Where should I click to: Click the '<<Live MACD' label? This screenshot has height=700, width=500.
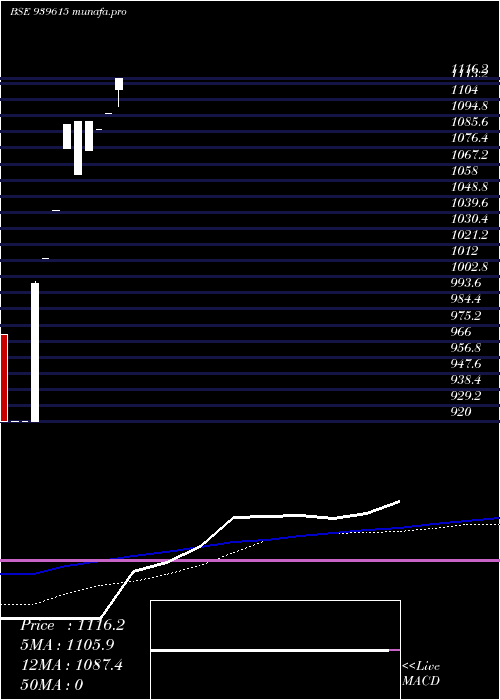(421, 674)
